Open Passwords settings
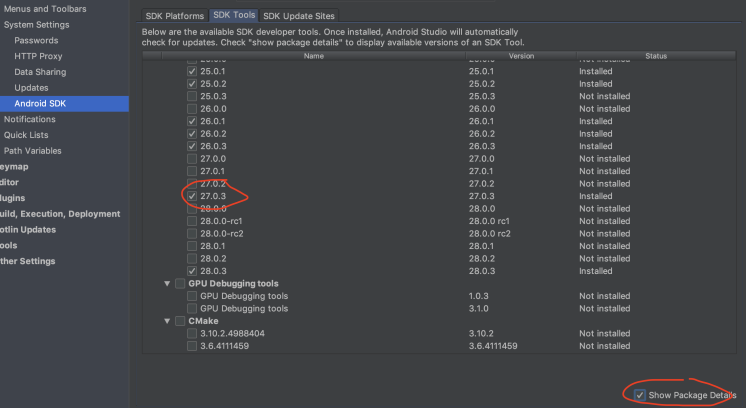 (x=36, y=40)
